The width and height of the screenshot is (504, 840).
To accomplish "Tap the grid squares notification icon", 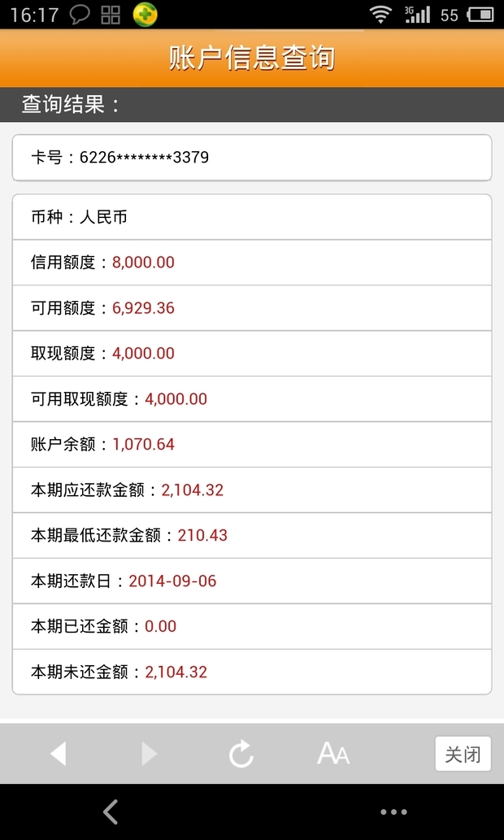I will tap(111, 15).
